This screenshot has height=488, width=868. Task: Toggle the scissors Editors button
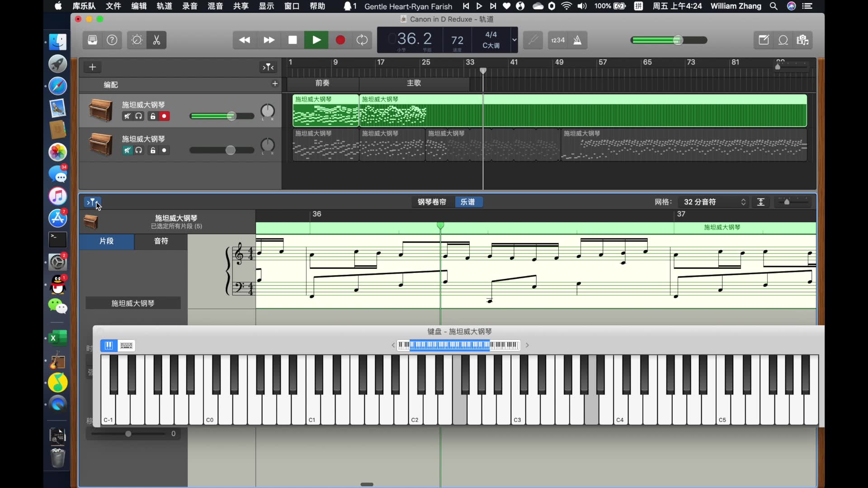pos(156,40)
